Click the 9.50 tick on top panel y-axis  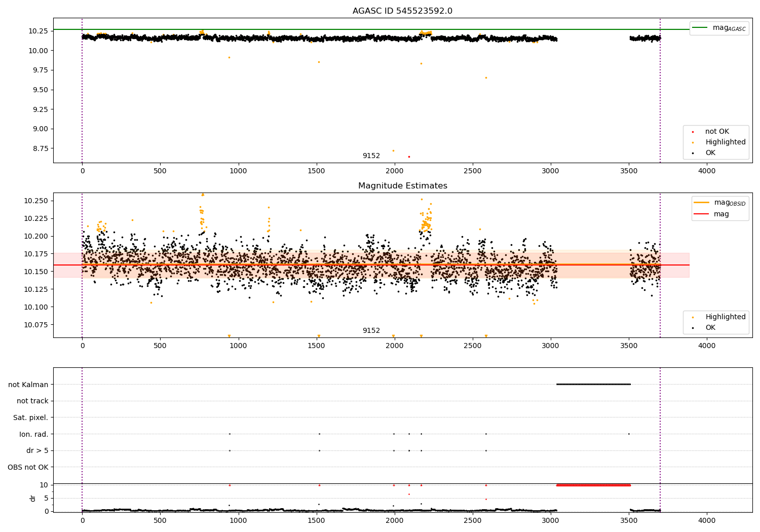coord(40,90)
